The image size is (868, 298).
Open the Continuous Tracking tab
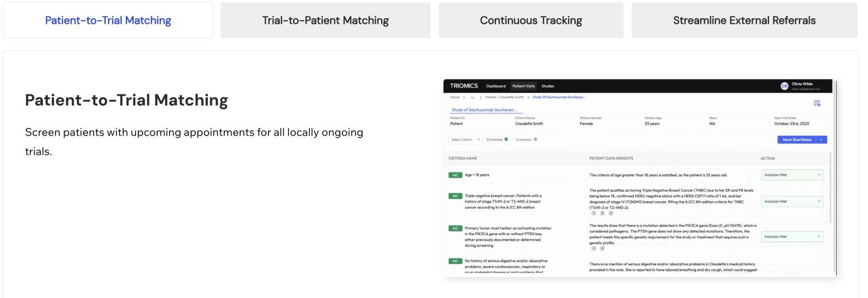[530, 20]
